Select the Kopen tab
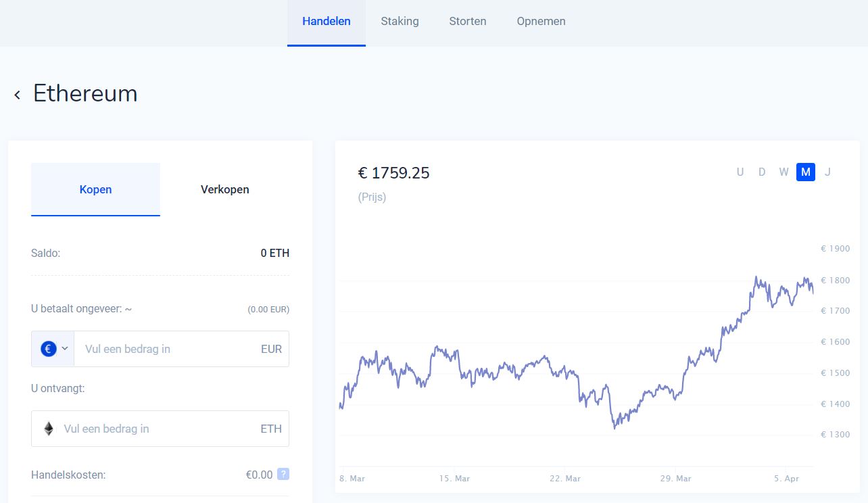This screenshot has height=503, width=868. [x=95, y=190]
